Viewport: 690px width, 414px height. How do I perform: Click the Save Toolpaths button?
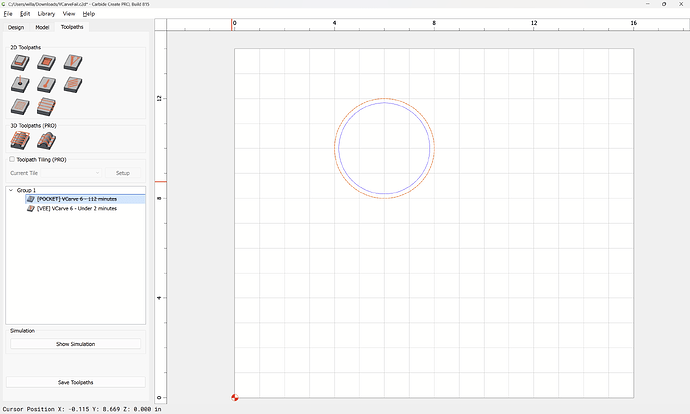76,382
